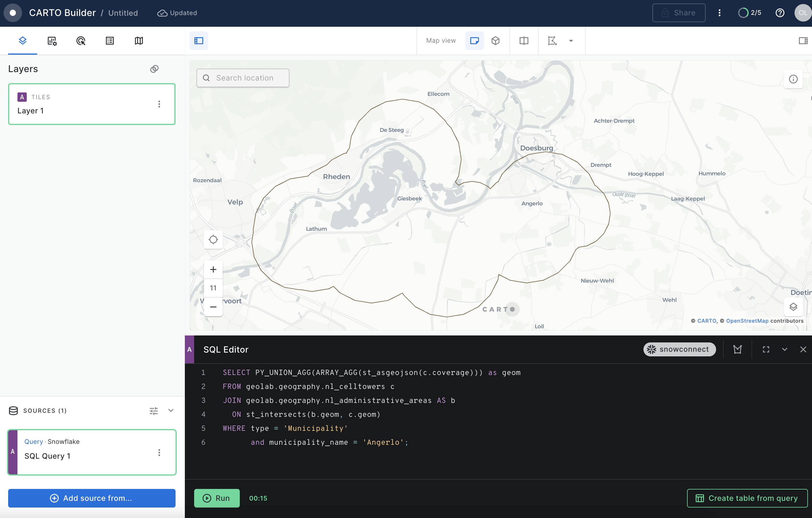
Task: Open the Layers tab icon
Action: tap(23, 41)
